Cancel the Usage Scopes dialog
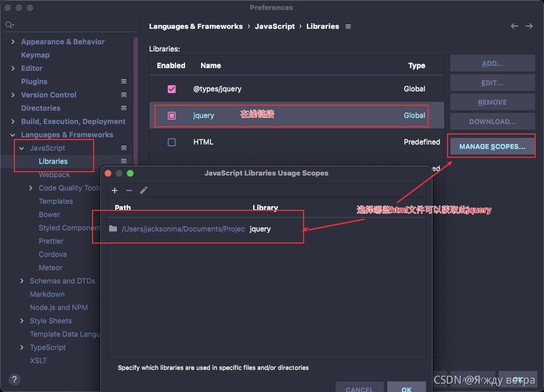544x392 pixels. tap(360, 387)
